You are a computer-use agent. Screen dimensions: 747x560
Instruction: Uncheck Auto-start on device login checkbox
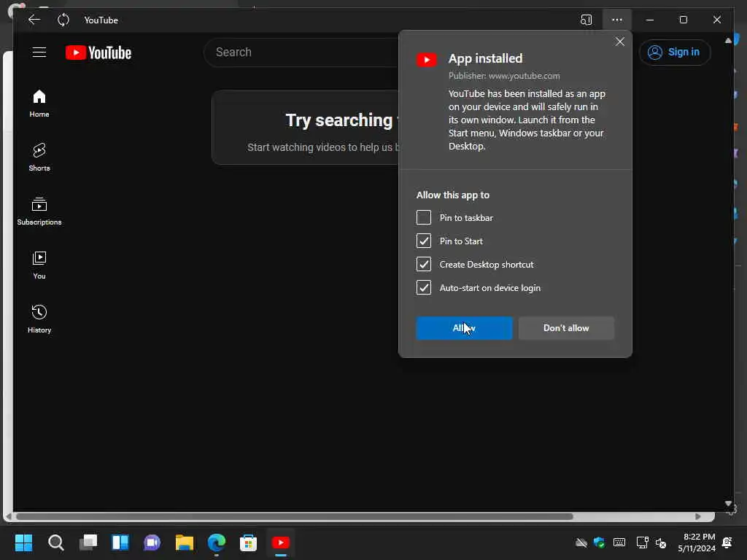tap(424, 287)
